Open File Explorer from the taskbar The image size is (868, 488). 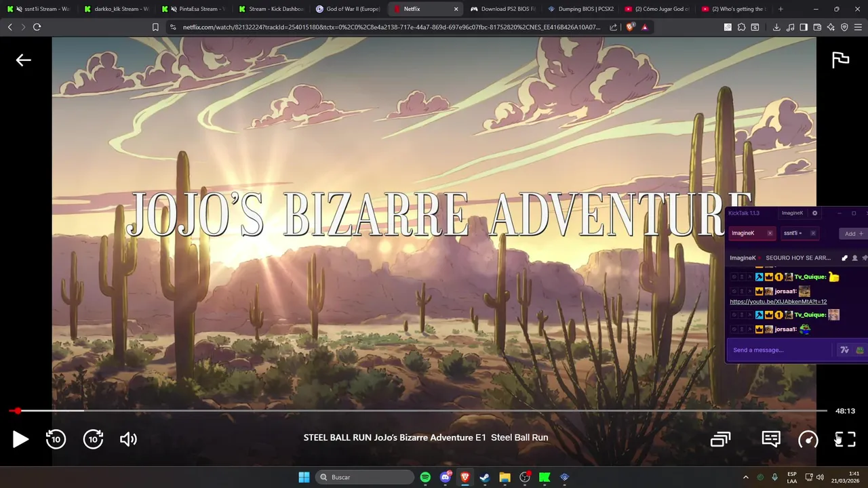[505, 477]
